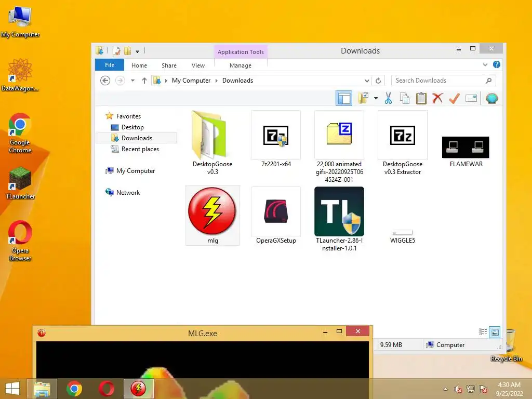Select the OperaGXSetup installer
This screenshot has width=532, height=399.
[276, 216]
